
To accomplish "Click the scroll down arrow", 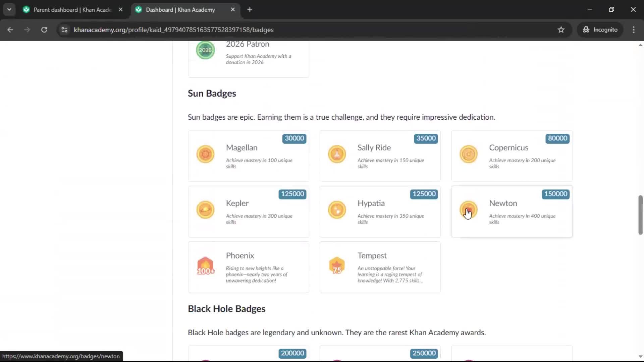I will tap(640, 357).
